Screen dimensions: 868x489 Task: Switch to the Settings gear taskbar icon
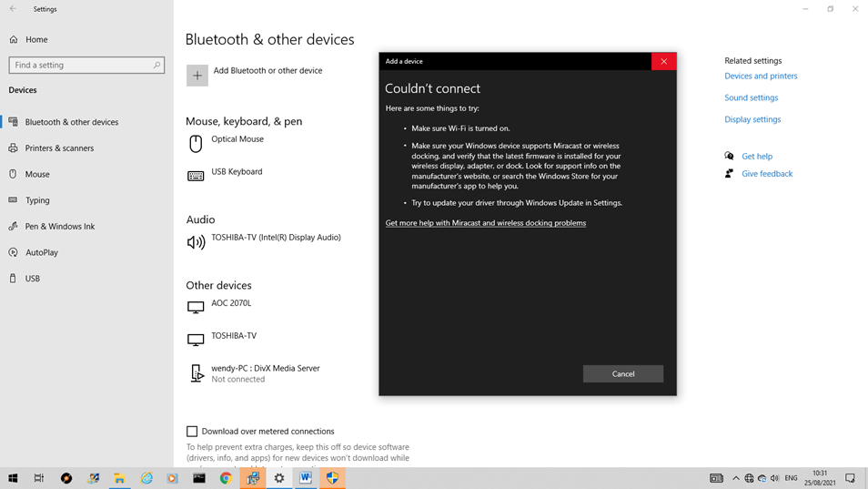click(279, 478)
